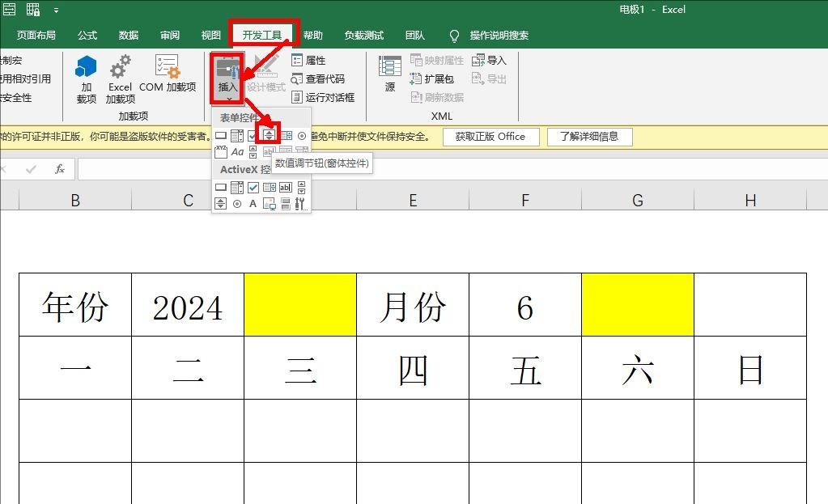
Task: Open the 开发工具 tab
Action: point(262,36)
